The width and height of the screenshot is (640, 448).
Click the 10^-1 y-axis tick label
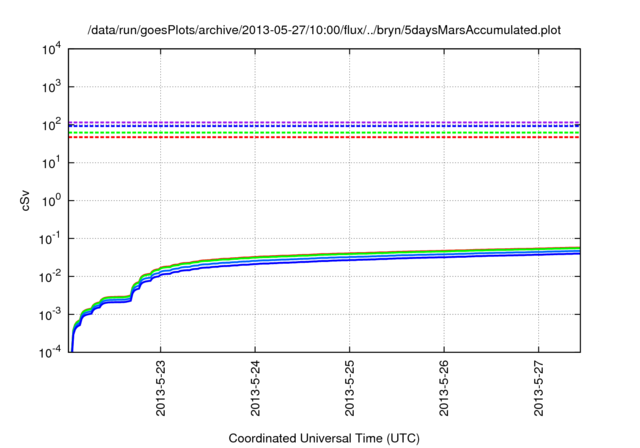(x=50, y=238)
